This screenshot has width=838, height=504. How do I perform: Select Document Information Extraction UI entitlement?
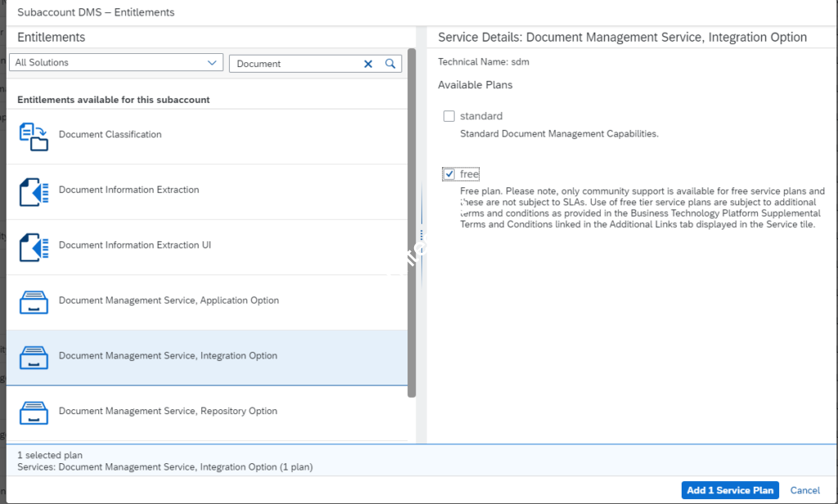point(207,247)
